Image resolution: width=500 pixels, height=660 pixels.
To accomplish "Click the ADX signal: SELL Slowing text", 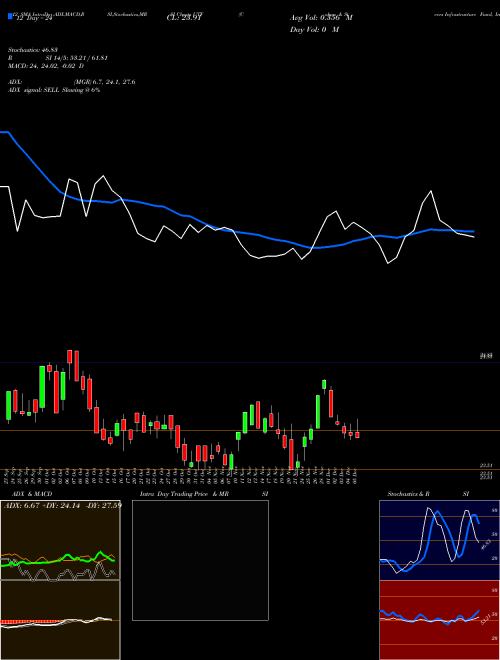I will point(54,90).
